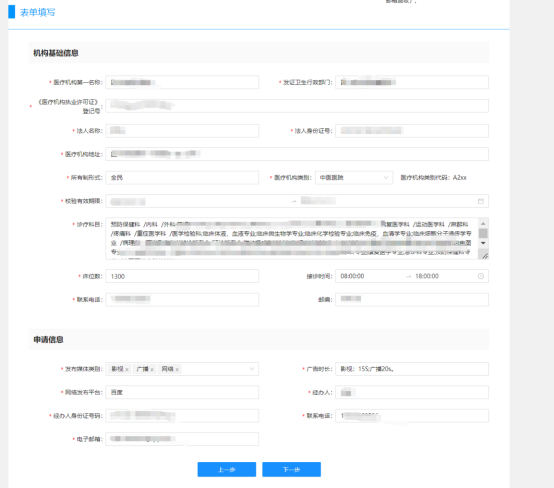
Task: Focus the bed count field showing 1300
Action: 182,276
